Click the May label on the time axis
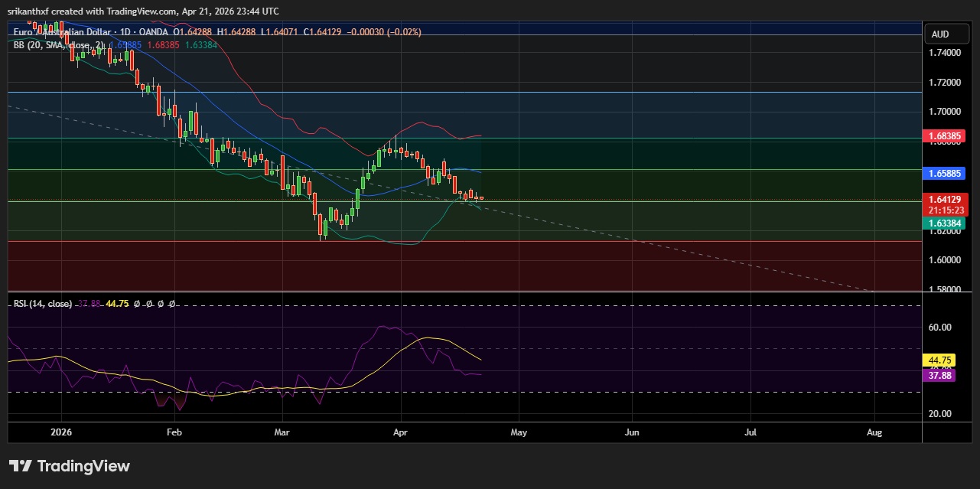980x489 pixels. point(519,432)
